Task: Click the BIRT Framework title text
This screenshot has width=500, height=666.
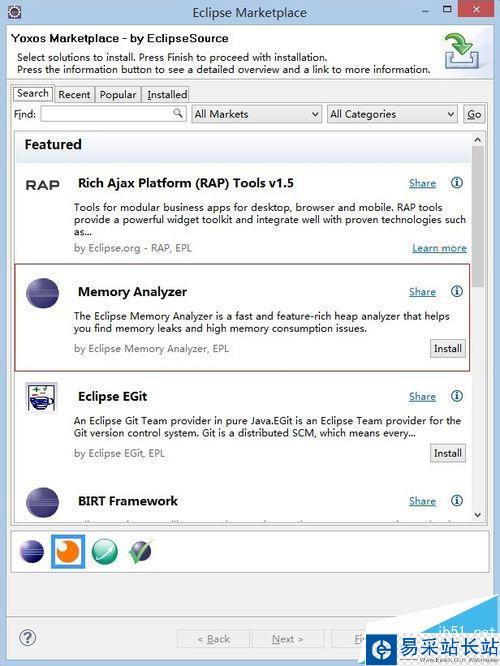Action: coord(127,501)
